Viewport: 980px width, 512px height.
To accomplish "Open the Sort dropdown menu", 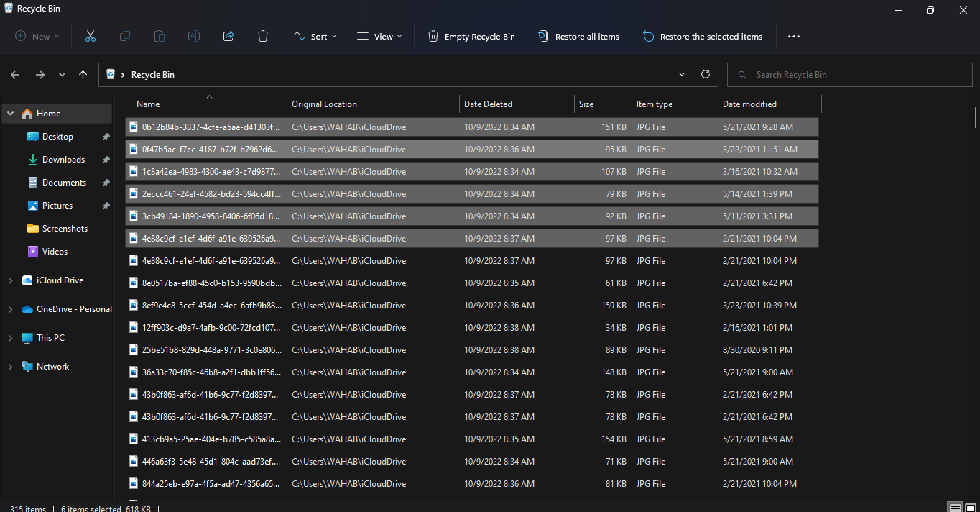I will (x=315, y=37).
